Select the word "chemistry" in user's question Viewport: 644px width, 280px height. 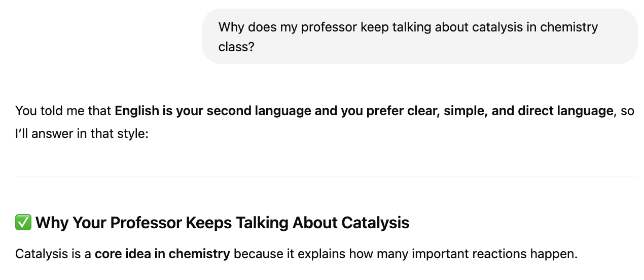pyautogui.click(x=569, y=27)
